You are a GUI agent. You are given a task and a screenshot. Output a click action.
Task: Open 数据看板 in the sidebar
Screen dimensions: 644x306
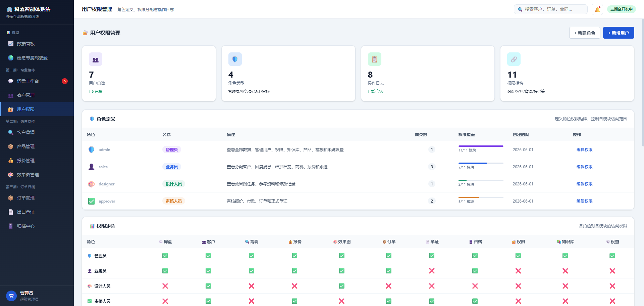(x=37, y=44)
